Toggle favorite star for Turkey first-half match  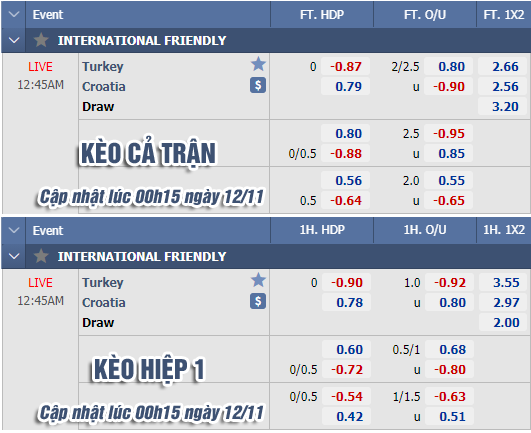[x=258, y=280]
